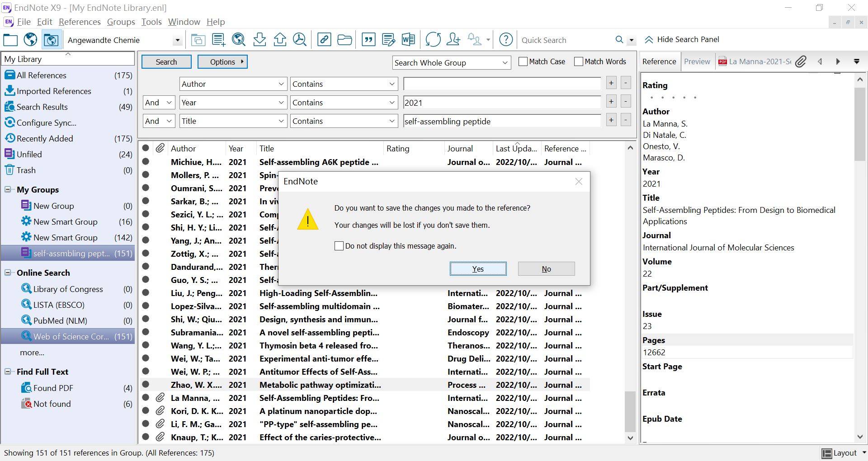
Task: Click the Sync Library circular arrows icon
Action: pos(433,40)
